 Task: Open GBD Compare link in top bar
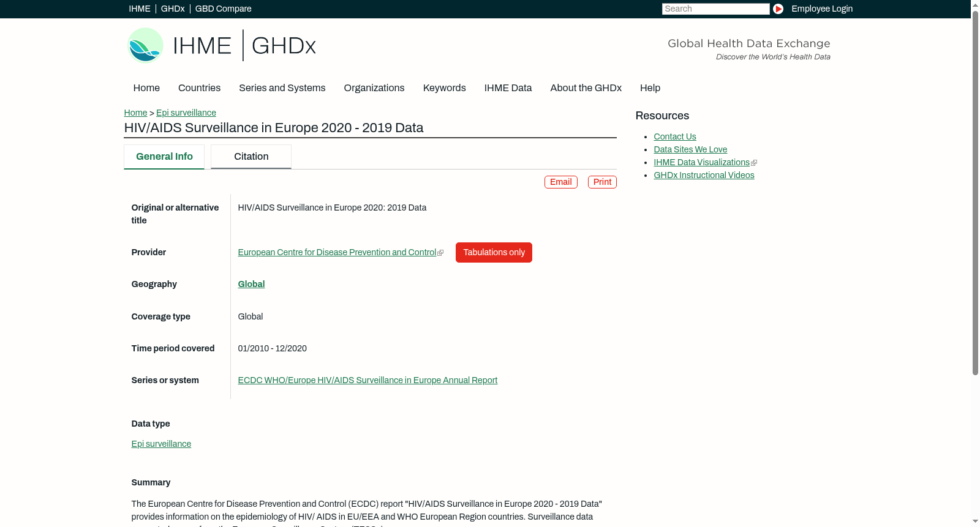[x=223, y=9]
